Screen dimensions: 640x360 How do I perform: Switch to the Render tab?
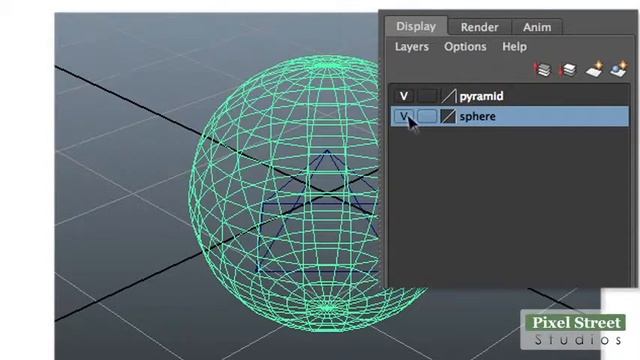[x=479, y=27]
